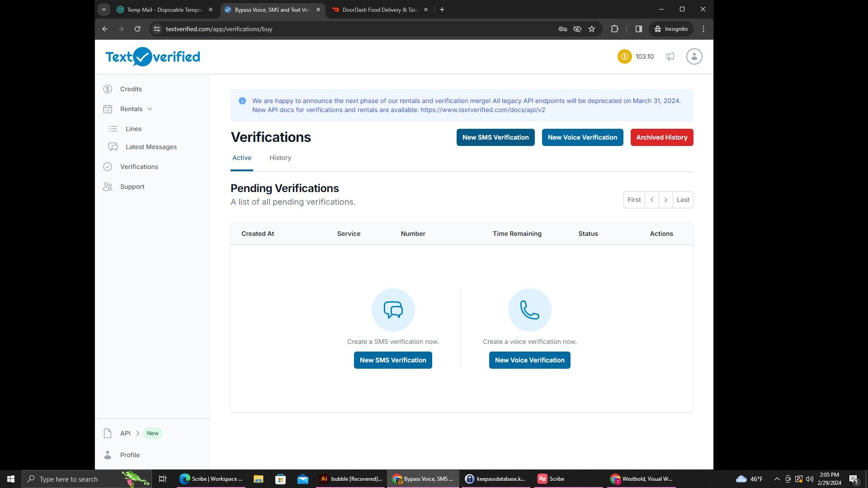Close the DoorDash tab

point(426,9)
